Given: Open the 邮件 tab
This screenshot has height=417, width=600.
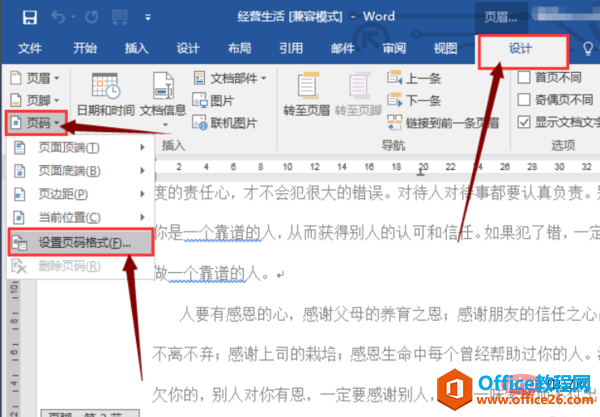Looking at the screenshot, I should (342, 49).
